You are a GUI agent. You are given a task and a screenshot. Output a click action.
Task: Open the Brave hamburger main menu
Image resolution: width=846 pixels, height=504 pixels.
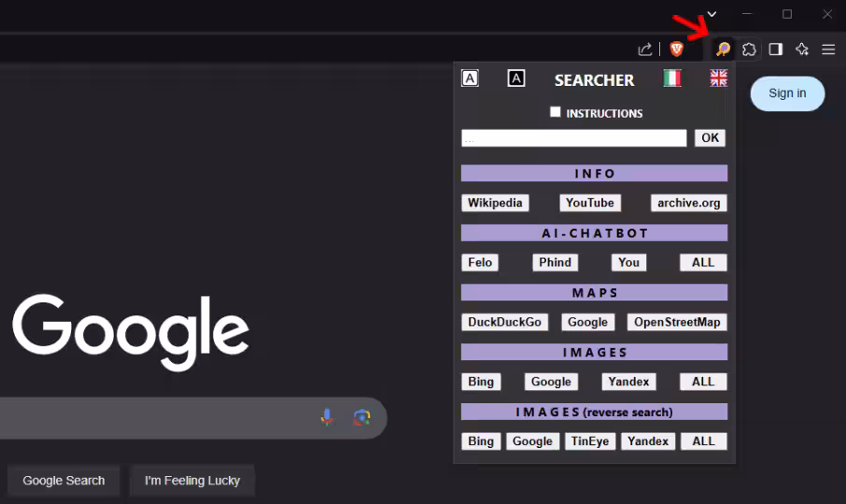(828, 49)
